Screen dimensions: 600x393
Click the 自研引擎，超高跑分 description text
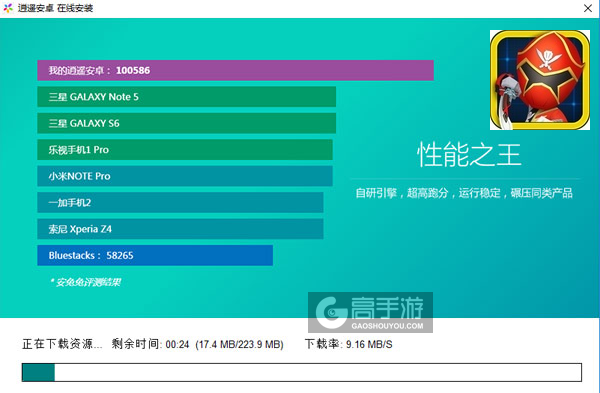point(464,193)
